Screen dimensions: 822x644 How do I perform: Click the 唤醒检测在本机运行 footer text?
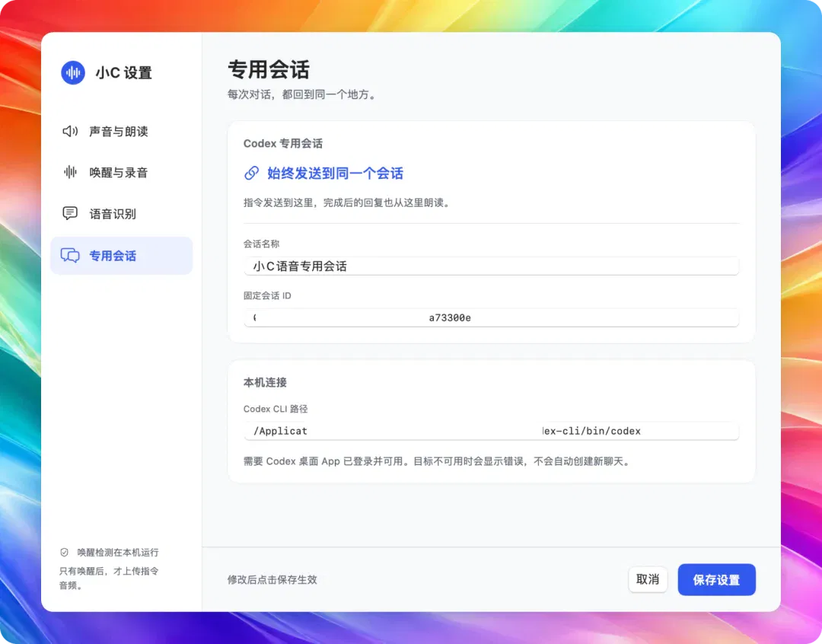pos(118,552)
